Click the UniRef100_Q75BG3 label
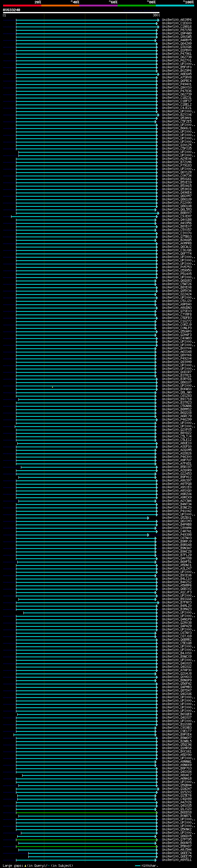Viewport: 197px width, 868px height. (176, 236)
